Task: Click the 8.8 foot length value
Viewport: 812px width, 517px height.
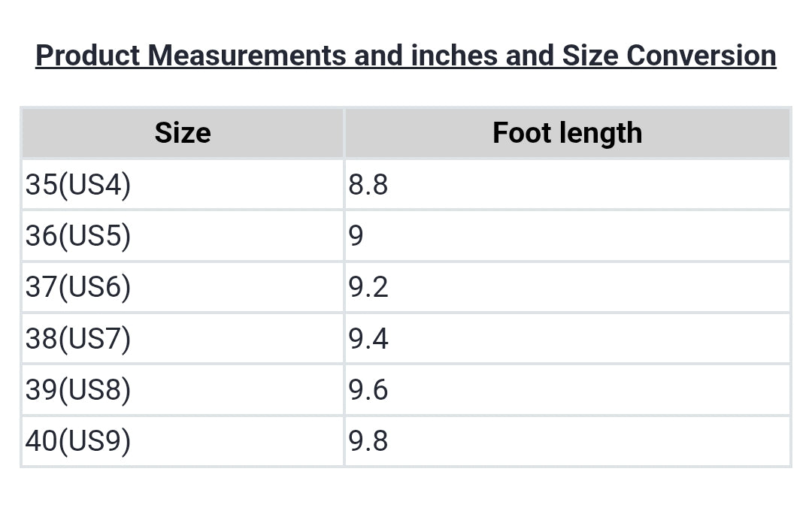Action: pos(368,185)
